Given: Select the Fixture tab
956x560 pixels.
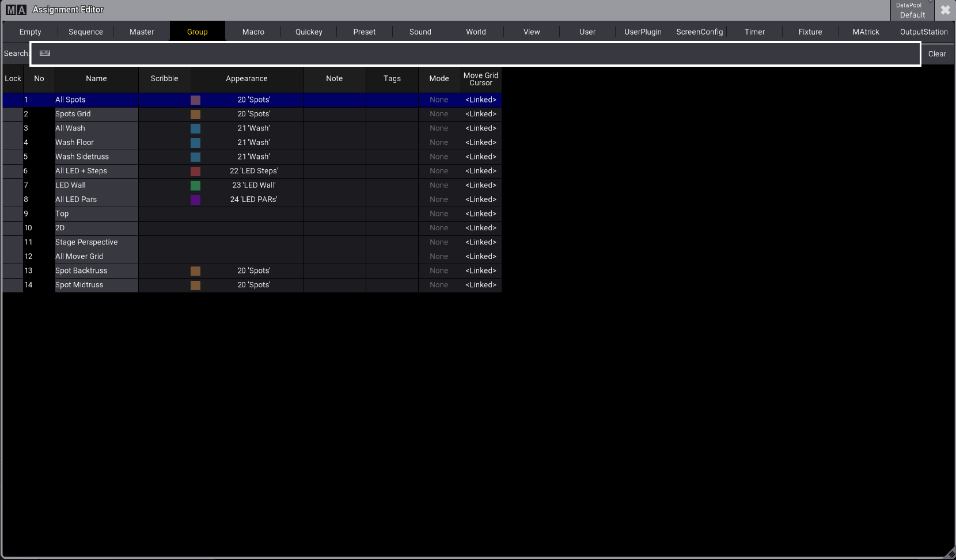Looking at the screenshot, I should 810,32.
